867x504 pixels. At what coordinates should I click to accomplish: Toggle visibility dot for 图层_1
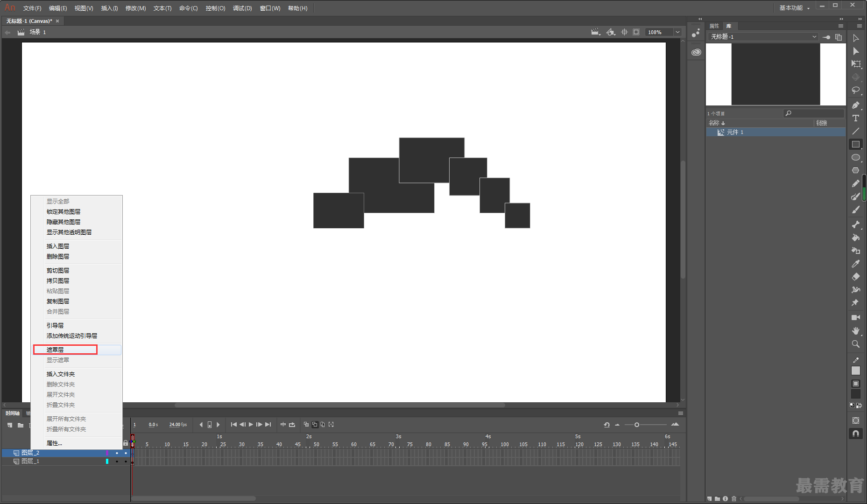click(x=117, y=462)
